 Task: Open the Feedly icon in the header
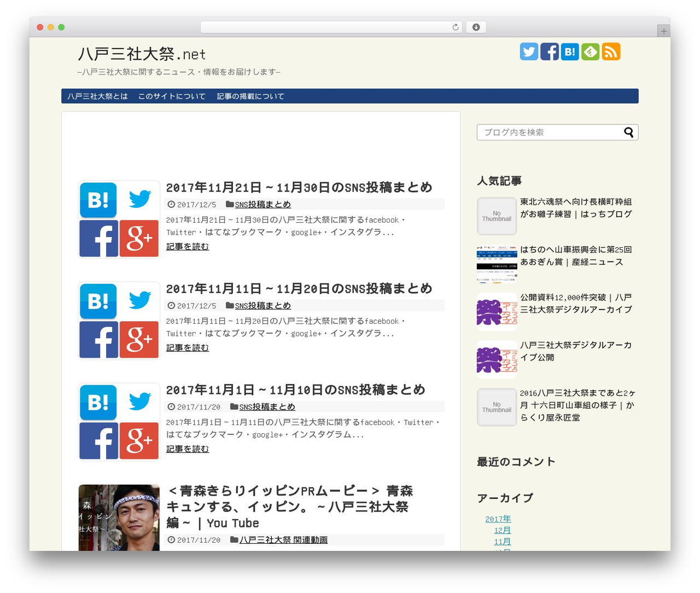(x=591, y=51)
